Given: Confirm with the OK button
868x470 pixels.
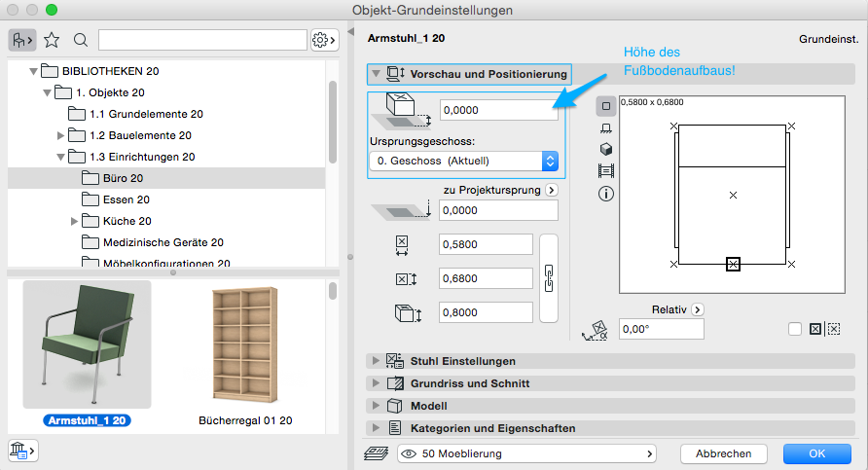Looking at the screenshot, I should click(x=816, y=453).
